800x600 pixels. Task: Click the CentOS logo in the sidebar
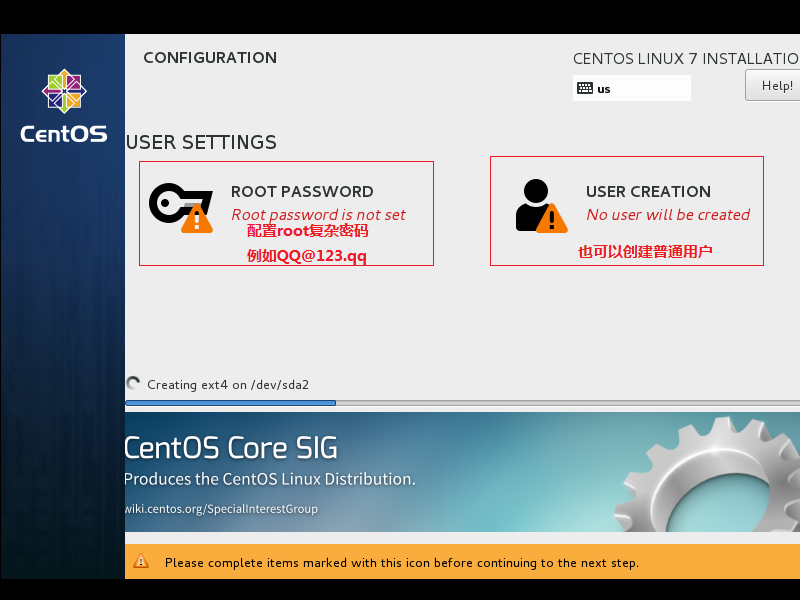click(63, 91)
